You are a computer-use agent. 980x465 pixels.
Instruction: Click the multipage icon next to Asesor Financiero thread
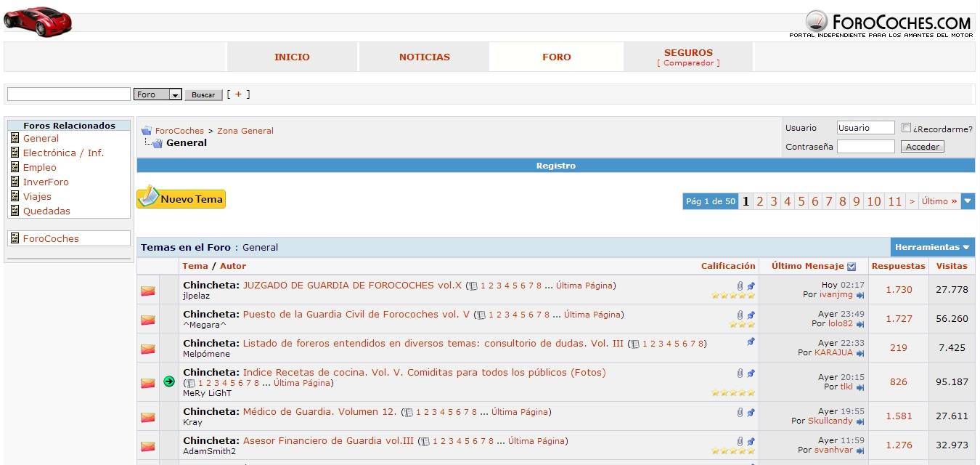pyautogui.click(x=425, y=441)
